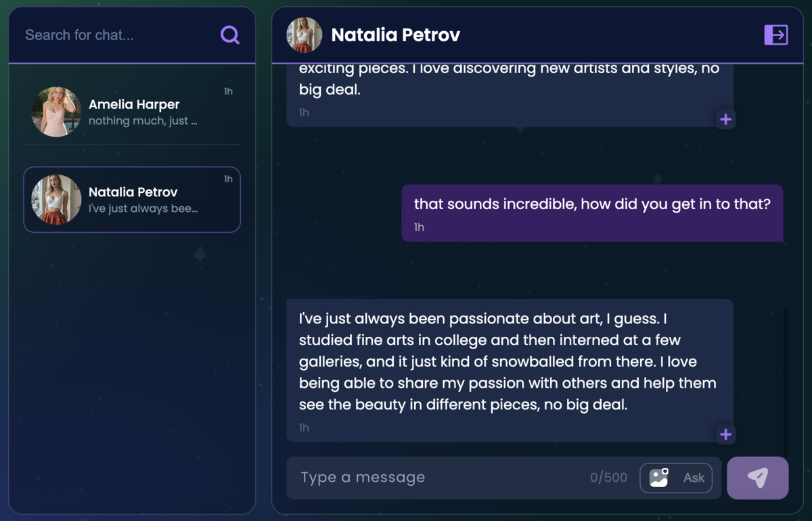The width and height of the screenshot is (812, 521).
Task: Click plus icon on "exciting pieces" message
Action: pos(725,119)
